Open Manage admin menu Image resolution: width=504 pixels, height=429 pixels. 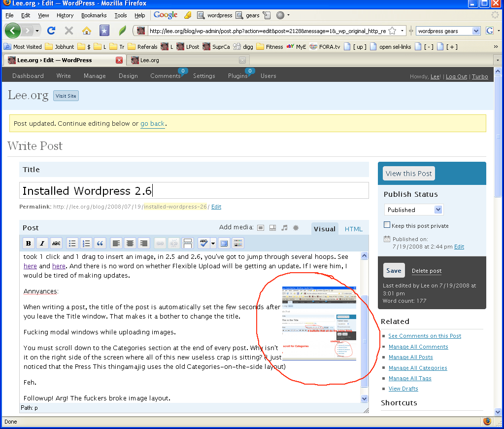pyautogui.click(x=95, y=76)
